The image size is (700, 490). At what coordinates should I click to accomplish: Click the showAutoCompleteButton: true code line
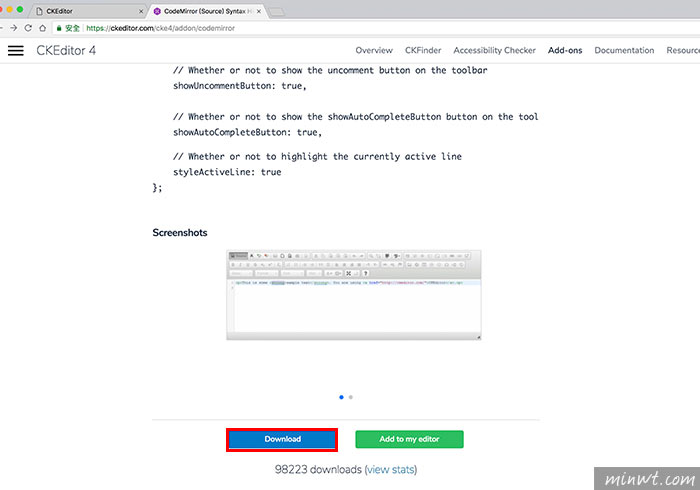point(247,132)
